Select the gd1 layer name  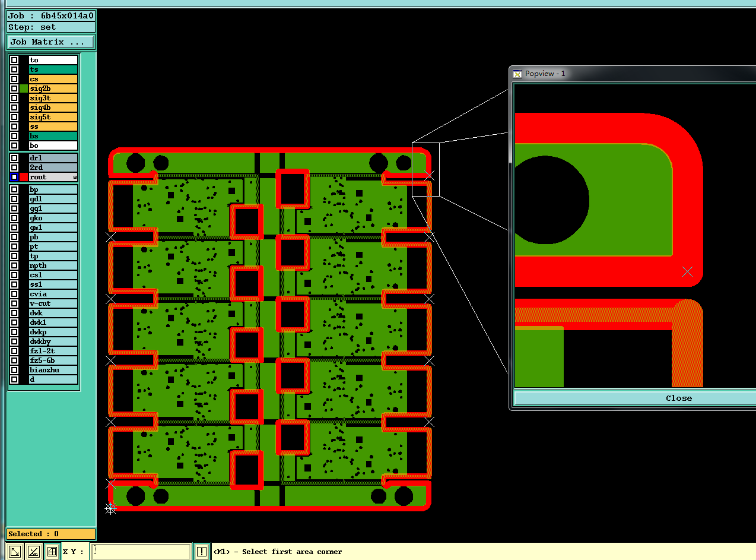(x=53, y=199)
